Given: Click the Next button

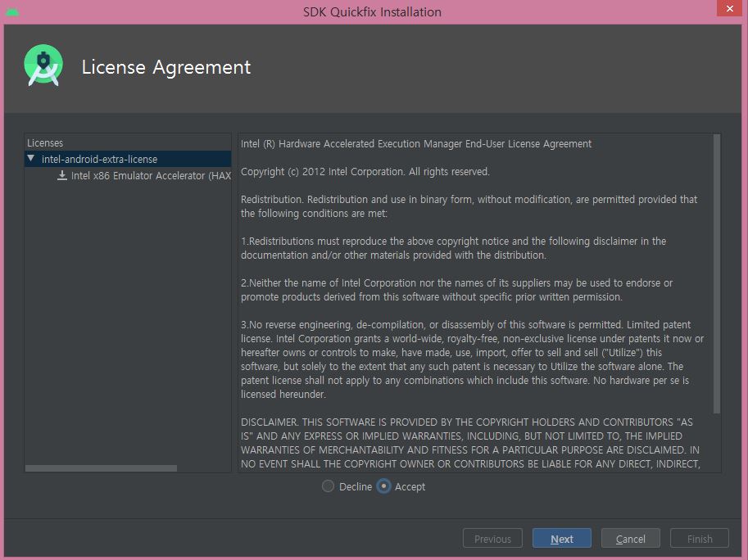Looking at the screenshot, I should 561,539.
